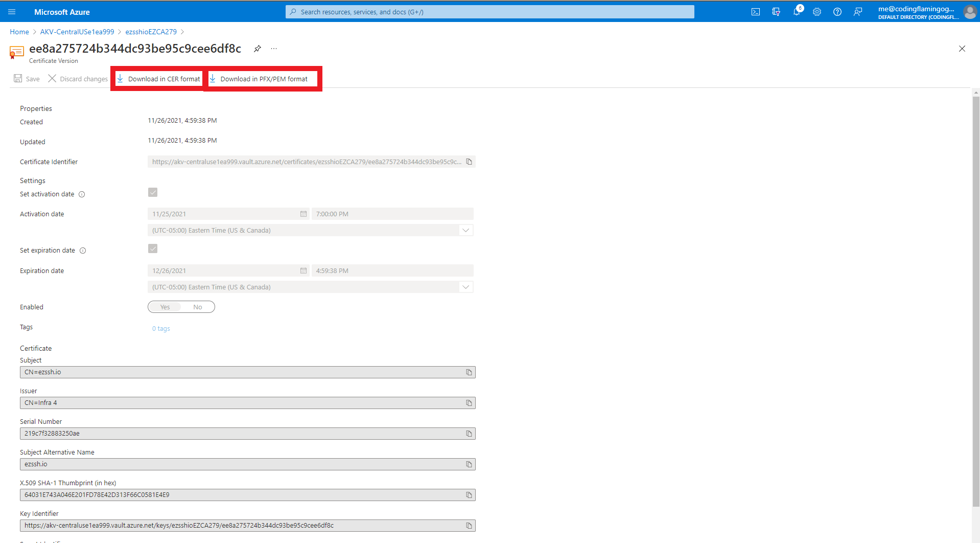The height and width of the screenshot is (543, 980).
Task: Click the certificate icon beside the title
Action: point(17,52)
